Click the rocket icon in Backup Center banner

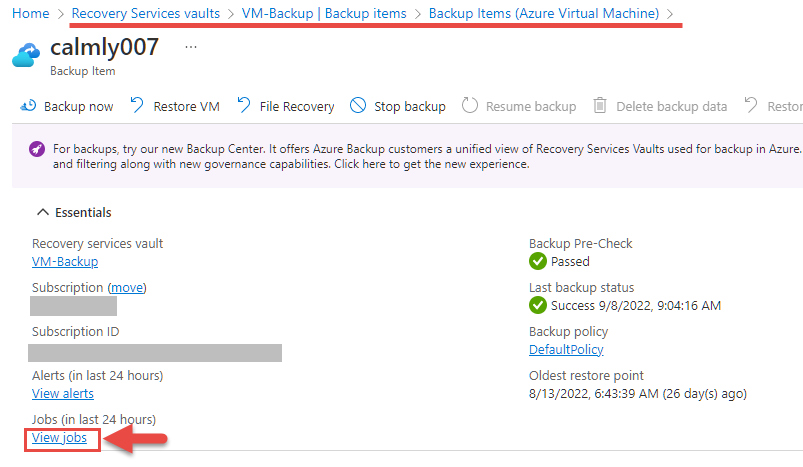point(37,150)
